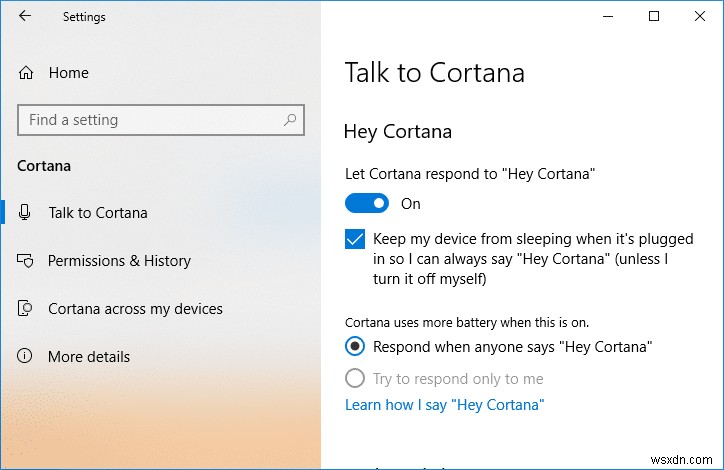Close the Settings window
This screenshot has width=724, height=470.
700,17
